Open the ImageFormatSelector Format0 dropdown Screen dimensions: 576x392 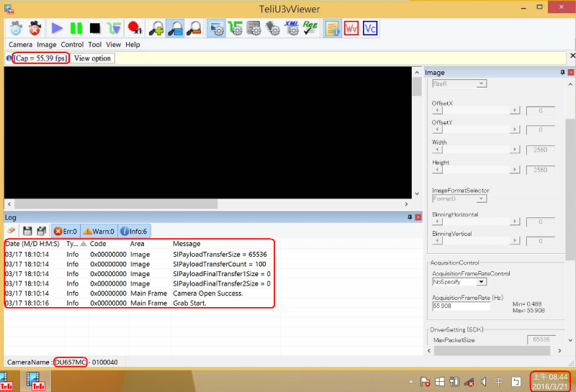pyautogui.click(x=460, y=199)
